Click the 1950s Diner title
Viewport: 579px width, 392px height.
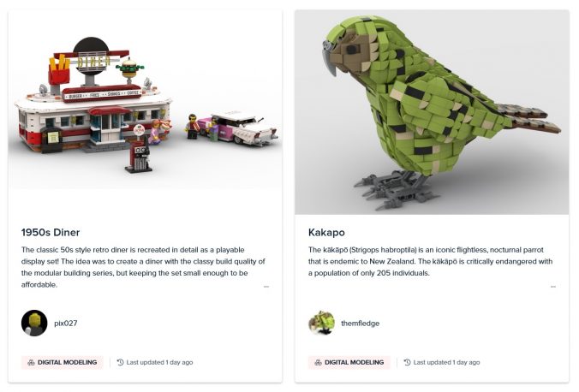(51, 233)
